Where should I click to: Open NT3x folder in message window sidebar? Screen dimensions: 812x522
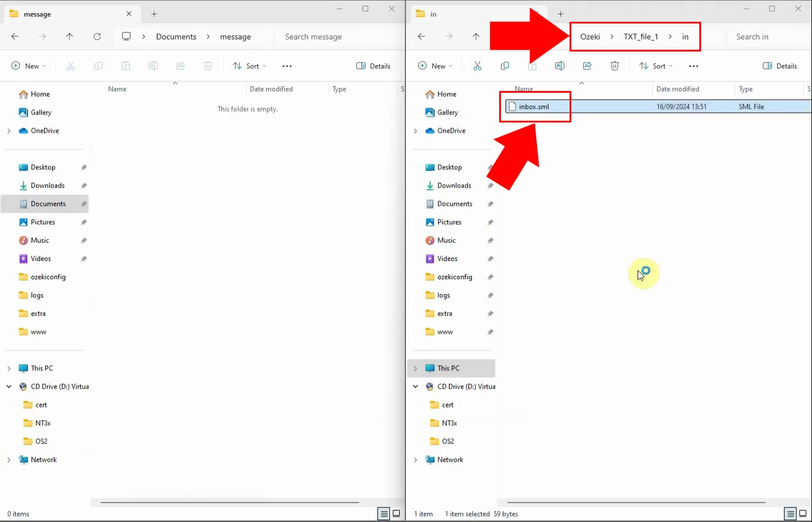43,424
